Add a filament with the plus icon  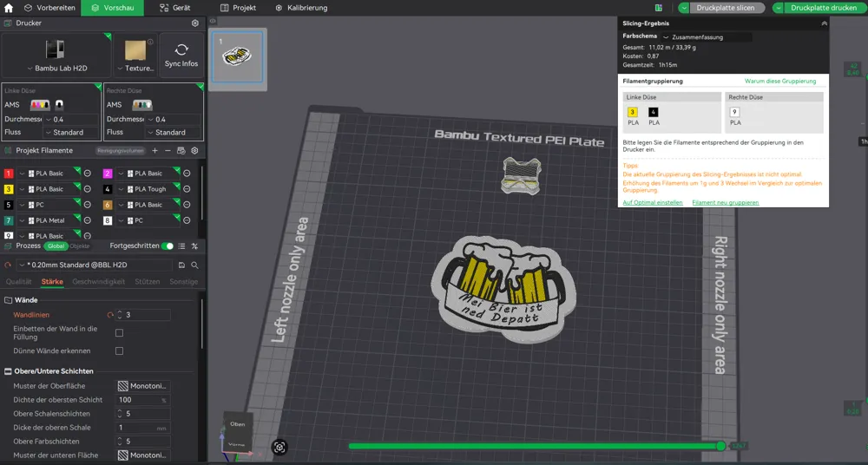pos(155,151)
